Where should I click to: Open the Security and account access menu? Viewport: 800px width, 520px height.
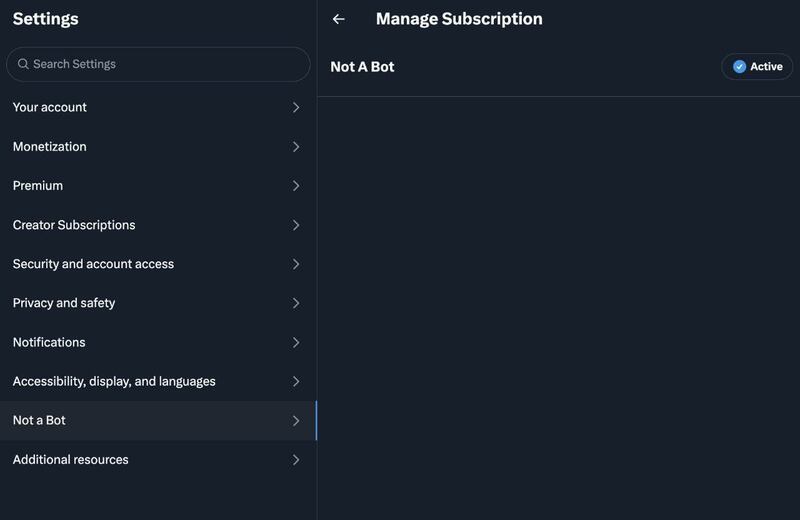pyautogui.click(x=93, y=264)
